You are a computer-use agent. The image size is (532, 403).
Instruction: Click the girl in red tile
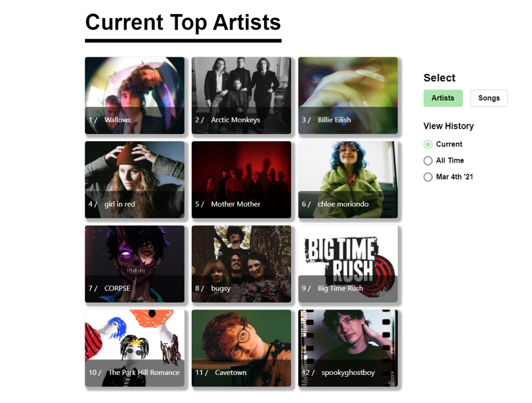pyautogui.click(x=135, y=180)
